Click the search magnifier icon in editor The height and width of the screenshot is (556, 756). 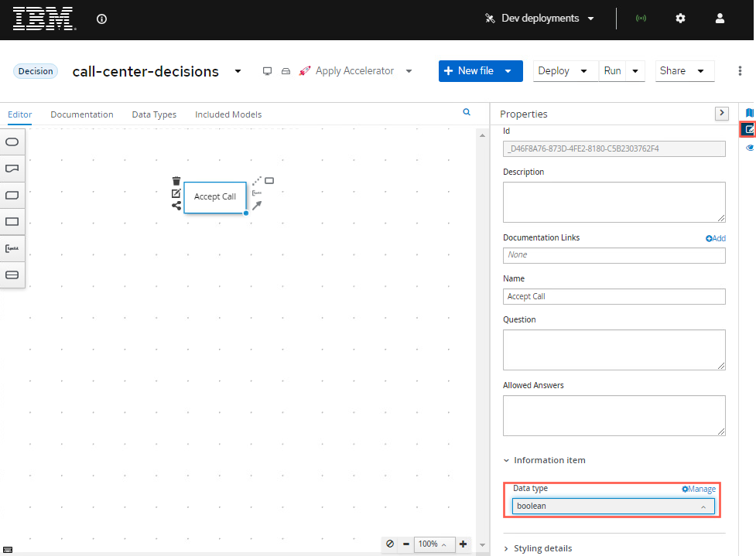click(x=467, y=112)
